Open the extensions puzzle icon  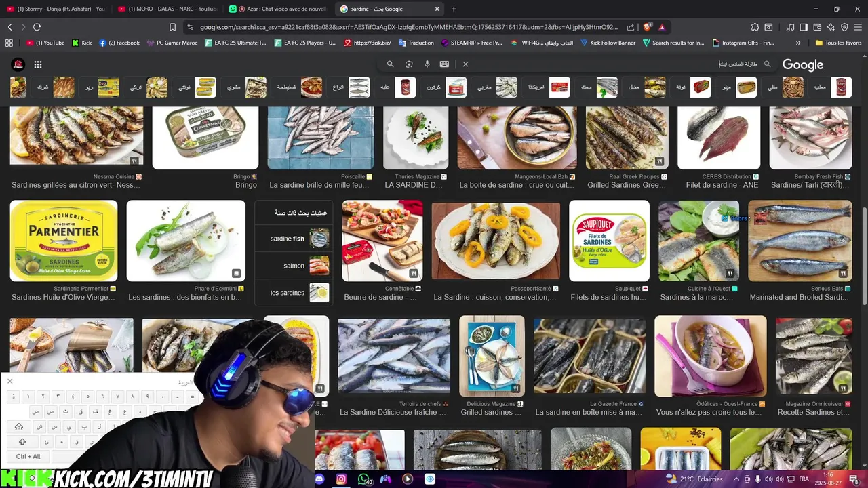click(755, 27)
